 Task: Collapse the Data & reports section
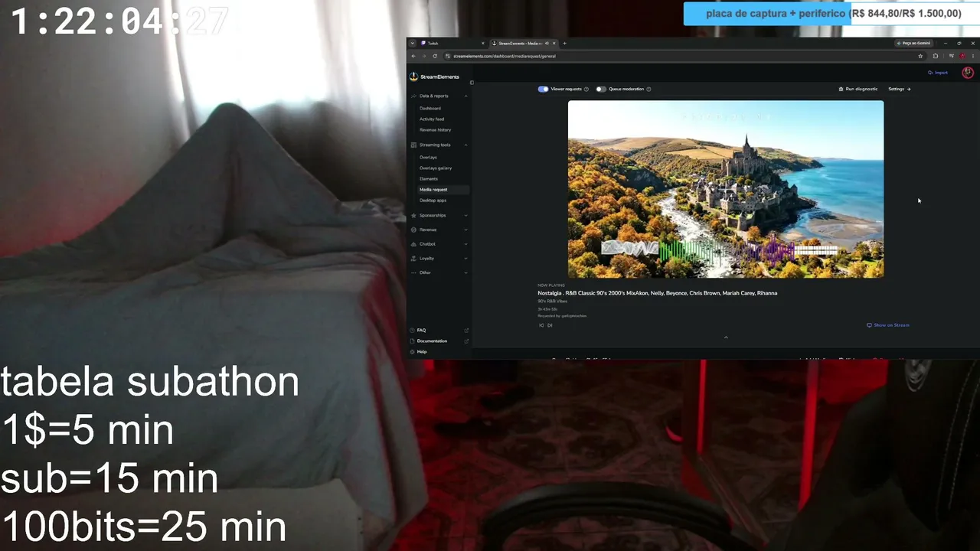[466, 96]
